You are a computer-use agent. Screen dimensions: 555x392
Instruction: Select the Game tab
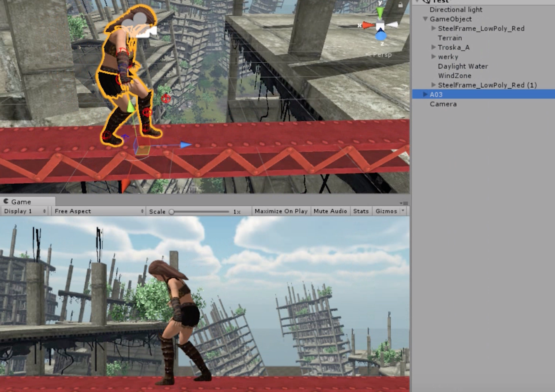click(x=27, y=202)
